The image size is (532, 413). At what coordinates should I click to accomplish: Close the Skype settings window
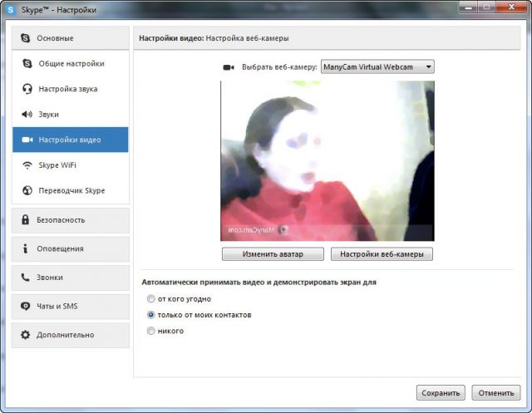click(511, 7)
